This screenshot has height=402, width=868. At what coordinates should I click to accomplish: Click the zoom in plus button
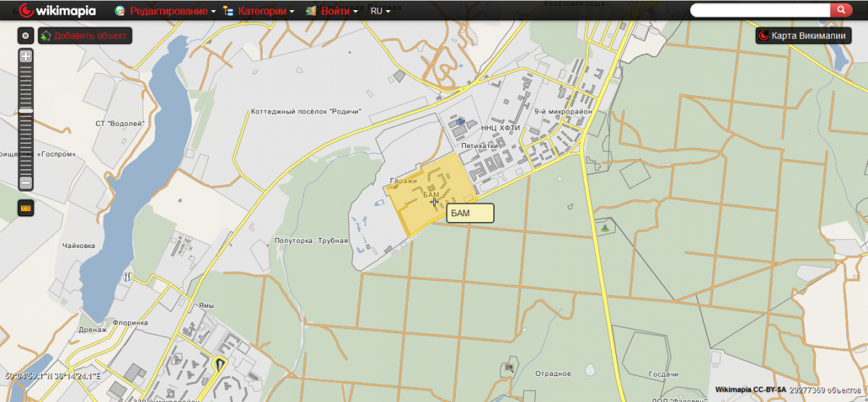click(26, 56)
